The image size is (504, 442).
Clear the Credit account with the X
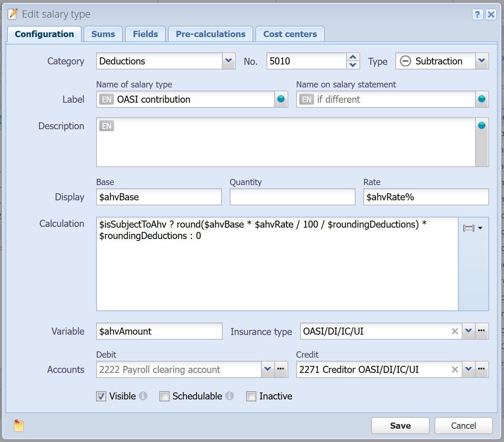pos(455,369)
